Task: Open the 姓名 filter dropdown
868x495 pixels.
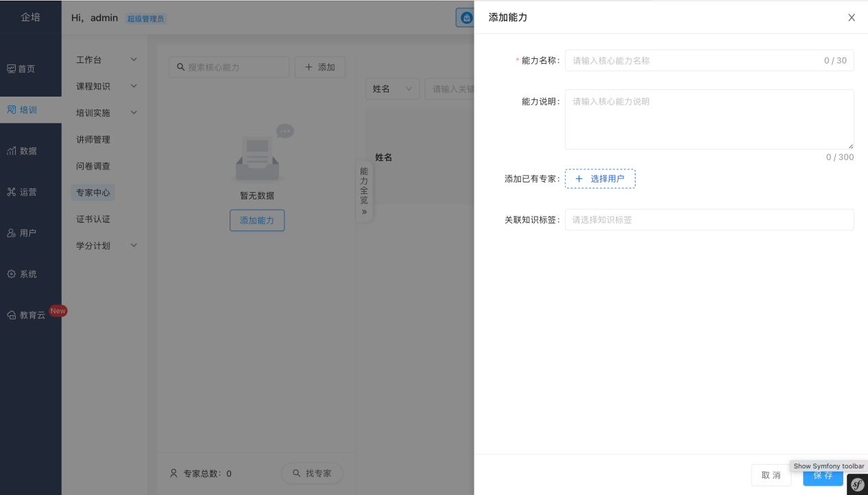Action: tap(392, 88)
